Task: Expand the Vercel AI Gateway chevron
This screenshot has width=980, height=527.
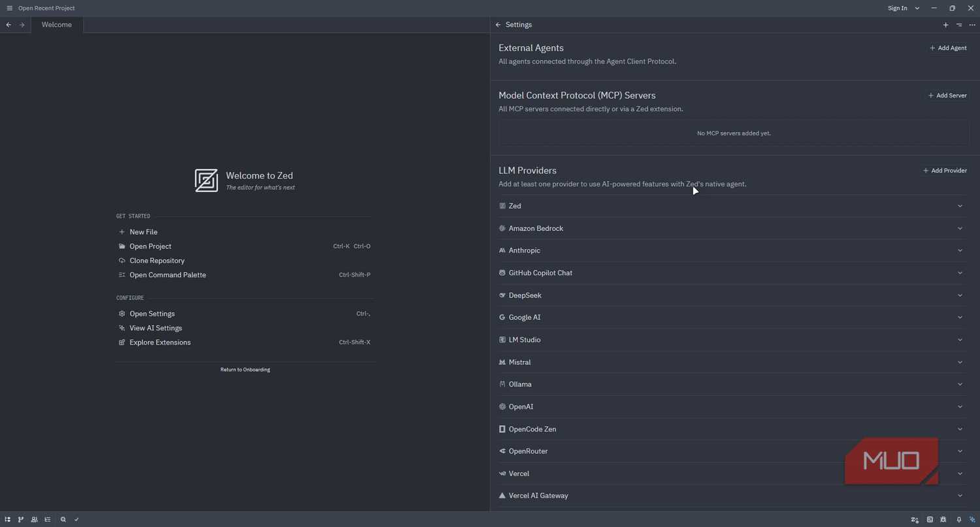Action: point(960,496)
